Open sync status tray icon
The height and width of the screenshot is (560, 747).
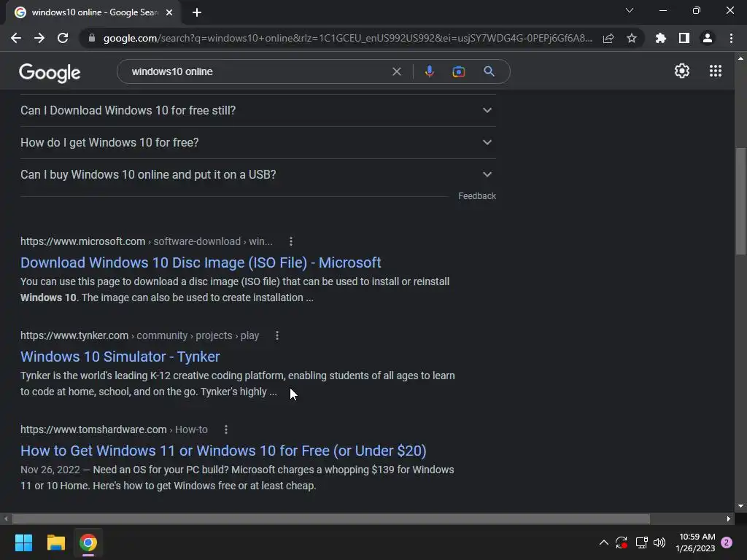pyautogui.click(x=622, y=542)
